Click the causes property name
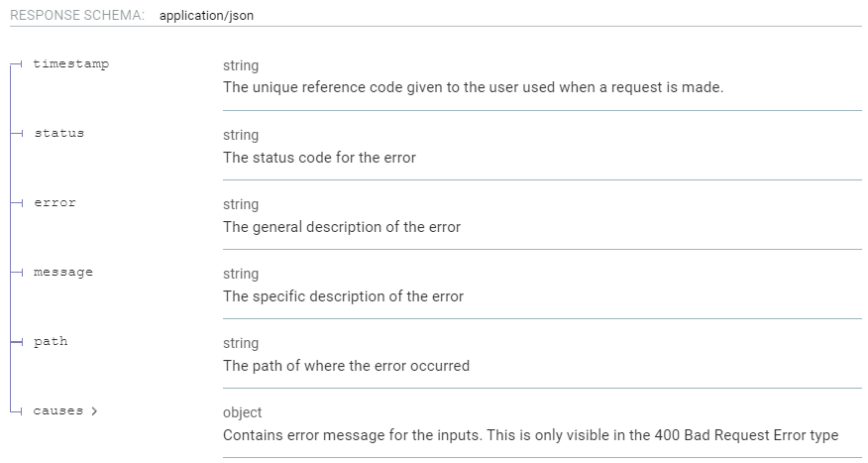The width and height of the screenshot is (868, 463). [57, 410]
